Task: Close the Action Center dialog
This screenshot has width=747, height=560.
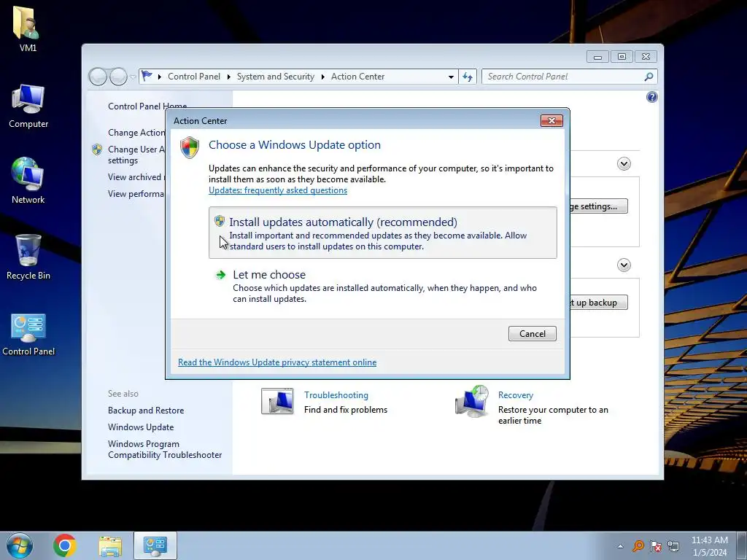Action: (x=551, y=120)
